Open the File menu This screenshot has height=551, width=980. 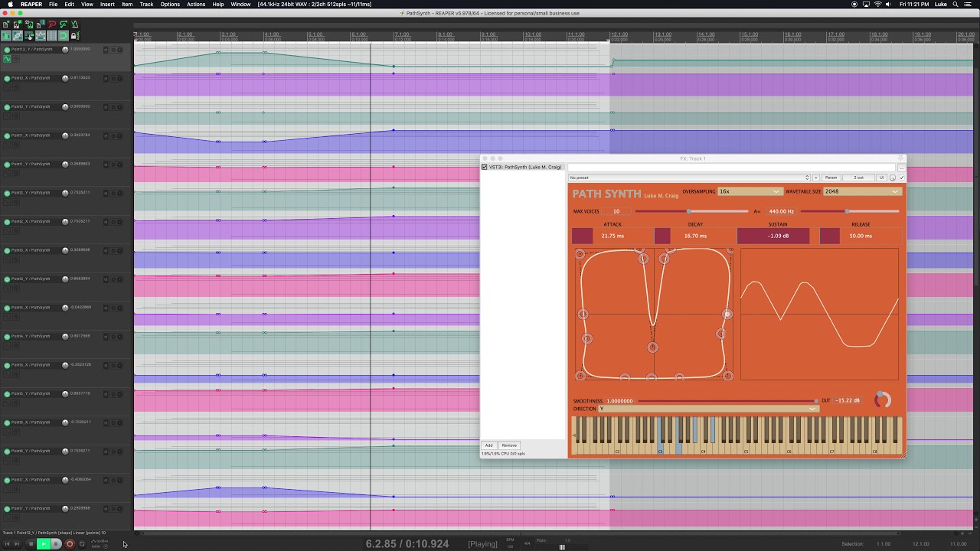[53, 4]
